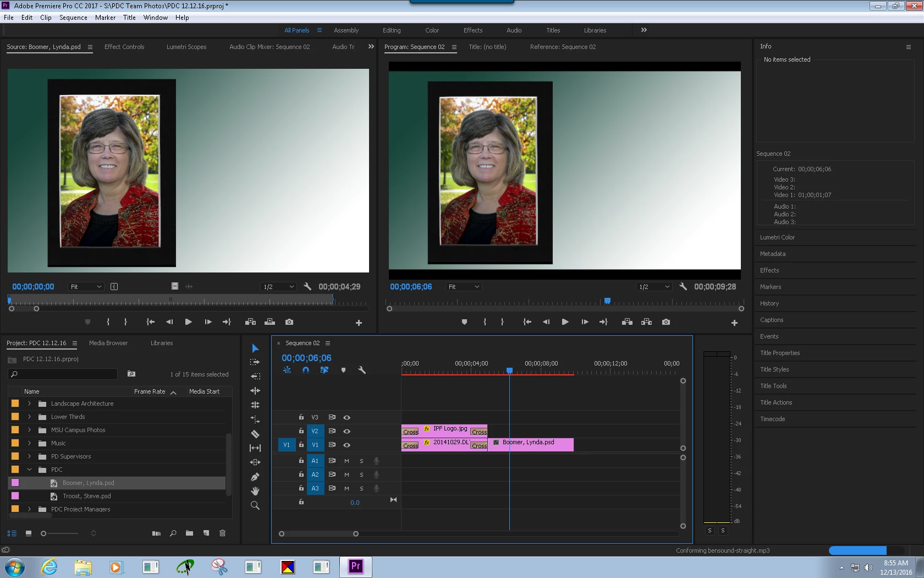Click New Item icon in Project panel
924x578 pixels.
tap(206, 533)
